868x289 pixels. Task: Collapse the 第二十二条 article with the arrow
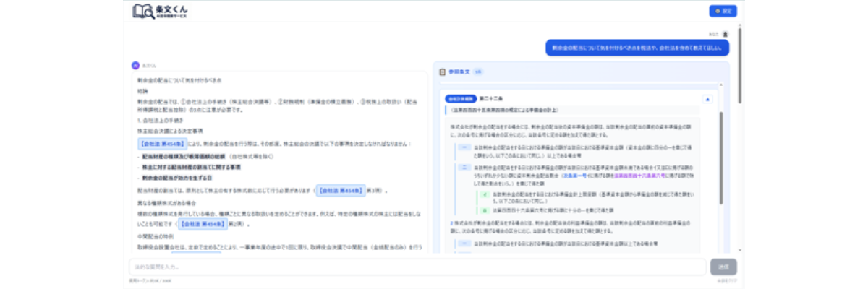pyautogui.click(x=707, y=99)
